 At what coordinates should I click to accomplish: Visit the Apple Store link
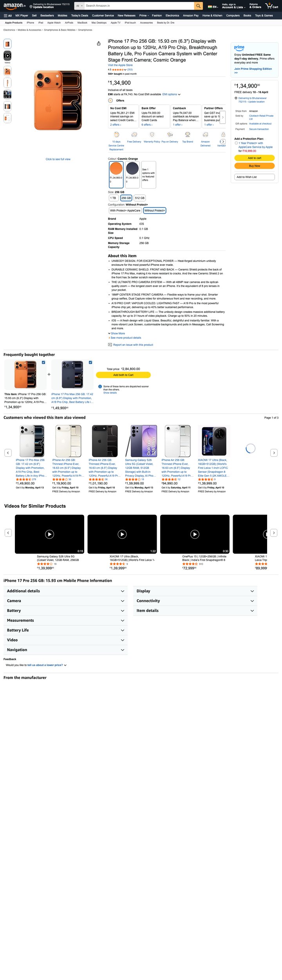point(120,65)
